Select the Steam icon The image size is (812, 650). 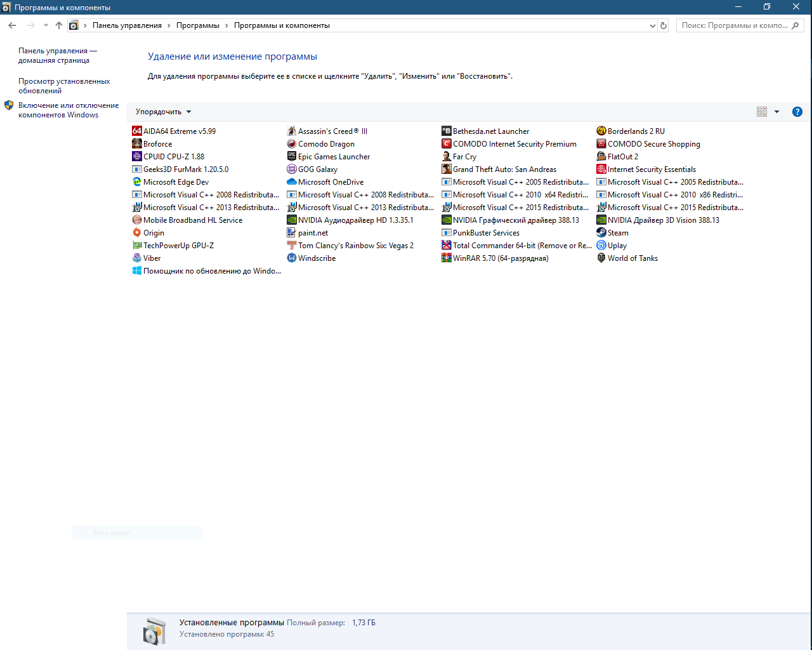pos(601,233)
